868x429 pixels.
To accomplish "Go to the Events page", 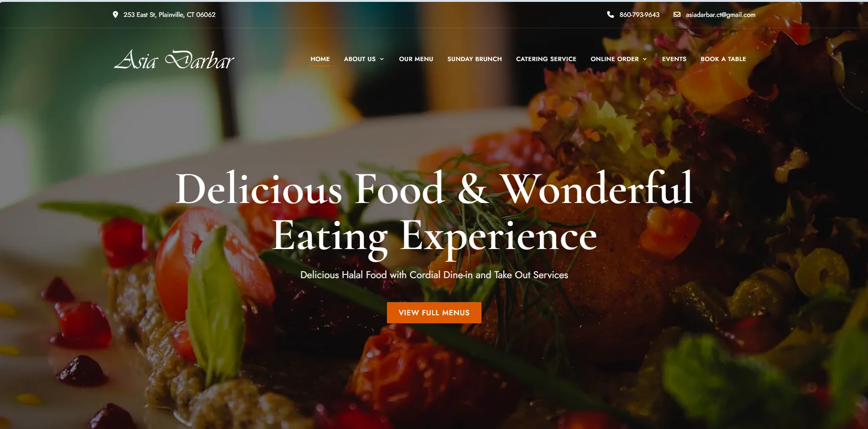I will tap(674, 59).
